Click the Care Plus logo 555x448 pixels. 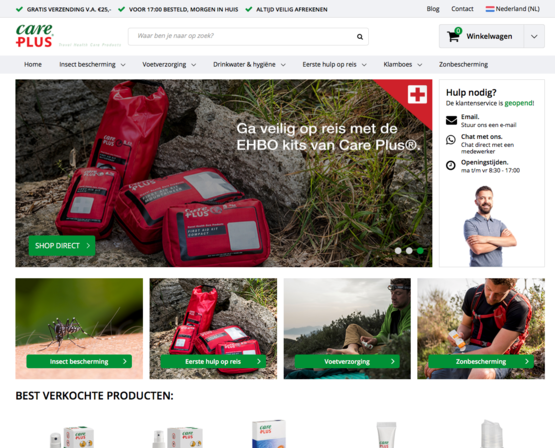tap(34, 36)
